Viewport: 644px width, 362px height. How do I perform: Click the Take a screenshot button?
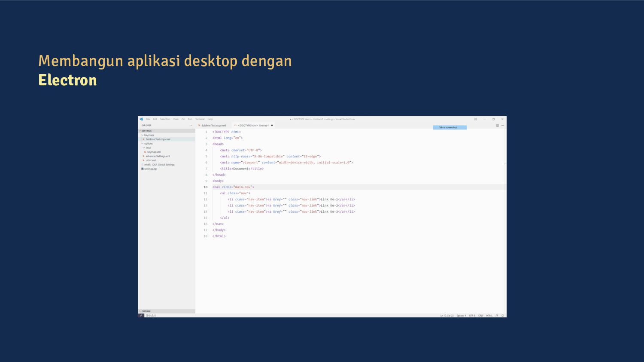pos(450,127)
